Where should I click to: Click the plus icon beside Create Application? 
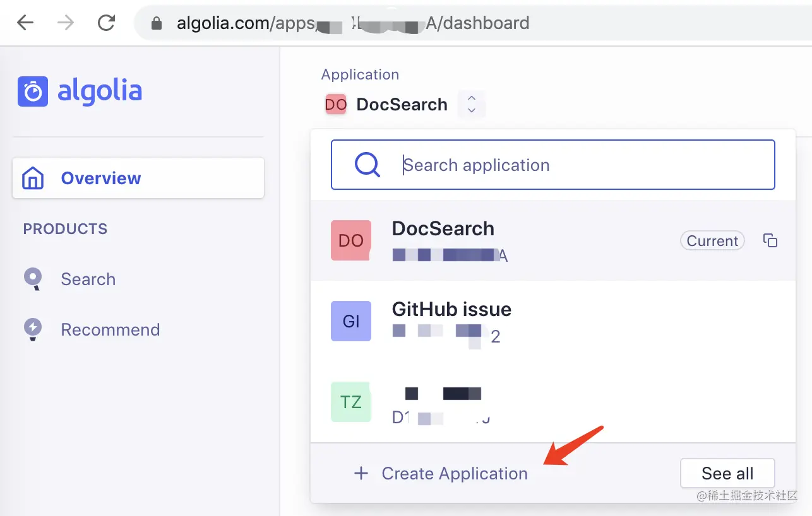[x=361, y=473]
